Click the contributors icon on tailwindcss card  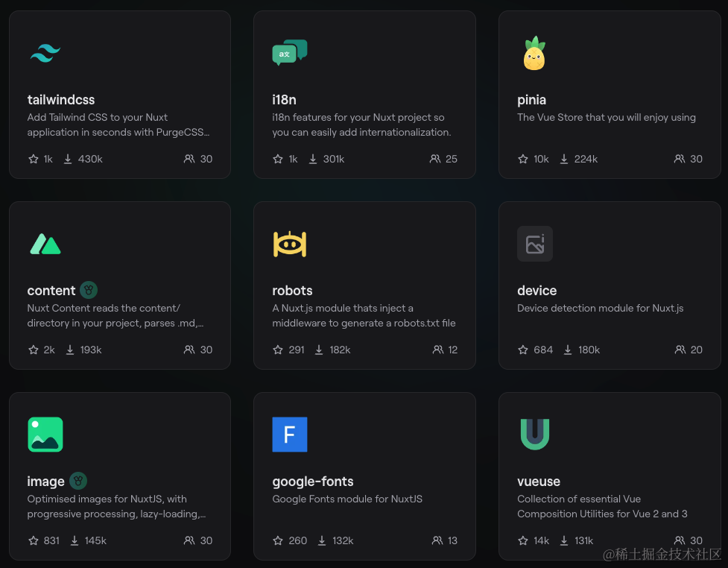[x=189, y=159]
